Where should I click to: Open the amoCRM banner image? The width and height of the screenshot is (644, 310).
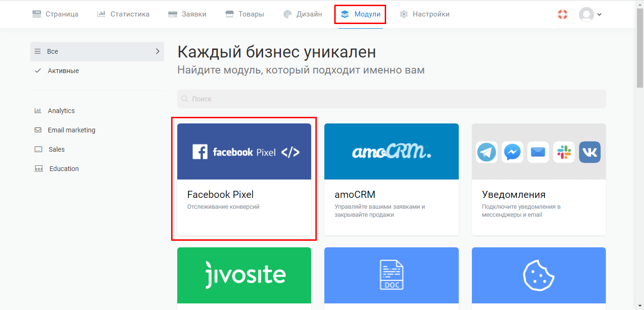[391, 151]
